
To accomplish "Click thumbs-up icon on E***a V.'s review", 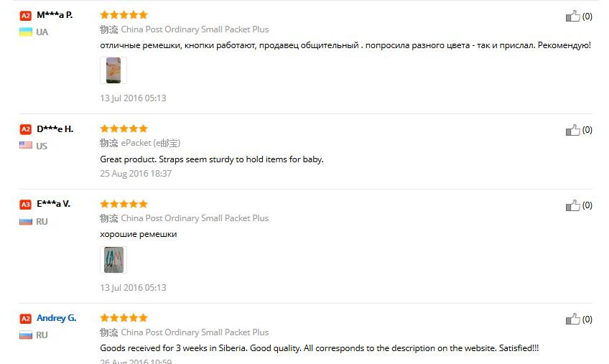I will [x=572, y=205].
